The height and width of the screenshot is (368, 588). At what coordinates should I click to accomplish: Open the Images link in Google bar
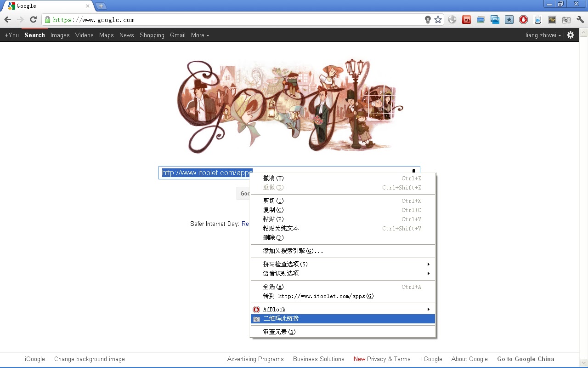click(60, 35)
